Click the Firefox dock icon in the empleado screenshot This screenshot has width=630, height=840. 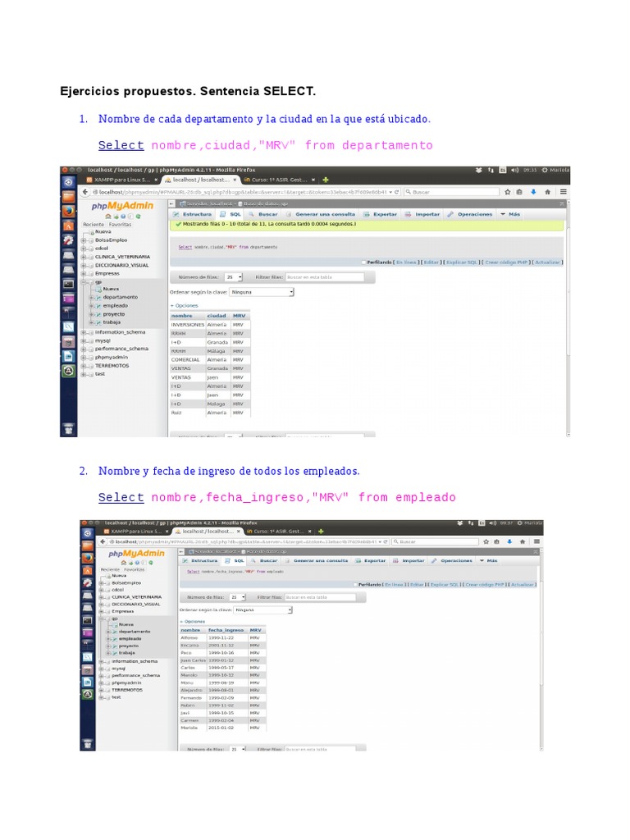pos(88,558)
